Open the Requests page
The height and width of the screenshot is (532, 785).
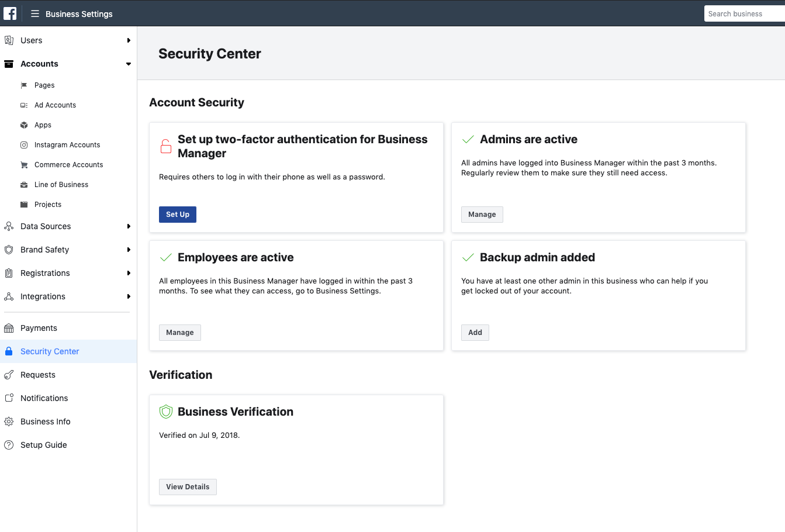point(38,375)
